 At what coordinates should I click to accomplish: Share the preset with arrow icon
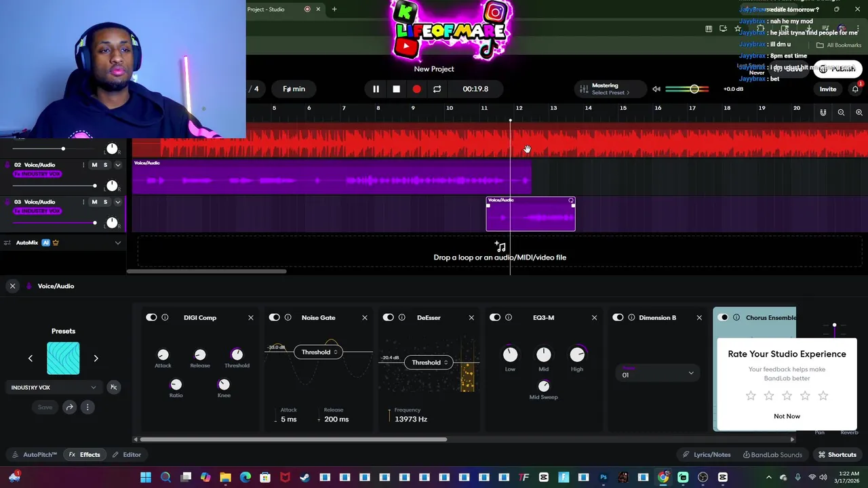click(x=69, y=407)
